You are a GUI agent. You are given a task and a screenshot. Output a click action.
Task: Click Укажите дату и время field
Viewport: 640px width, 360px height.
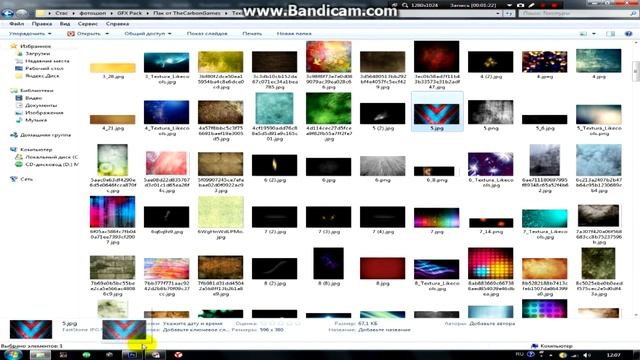point(192,323)
